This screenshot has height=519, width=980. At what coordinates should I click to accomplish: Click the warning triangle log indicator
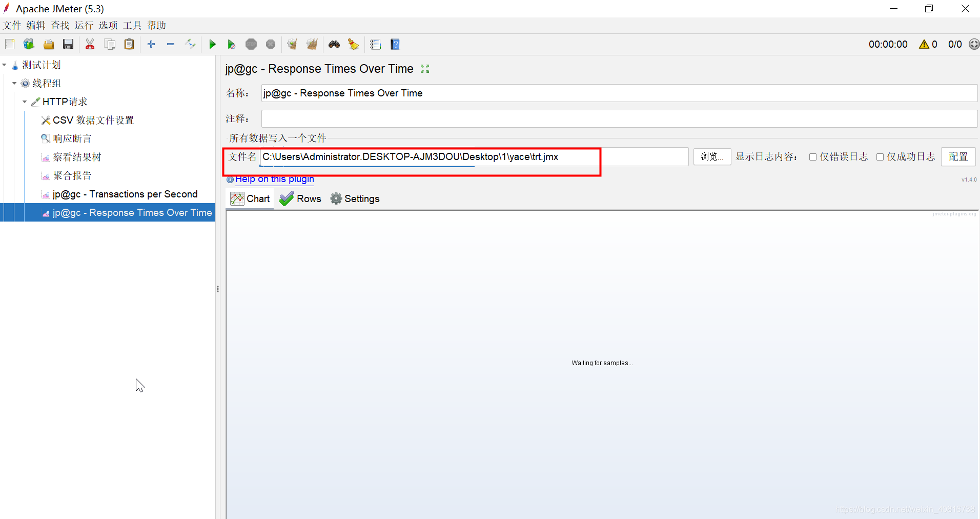[x=924, y=44]
